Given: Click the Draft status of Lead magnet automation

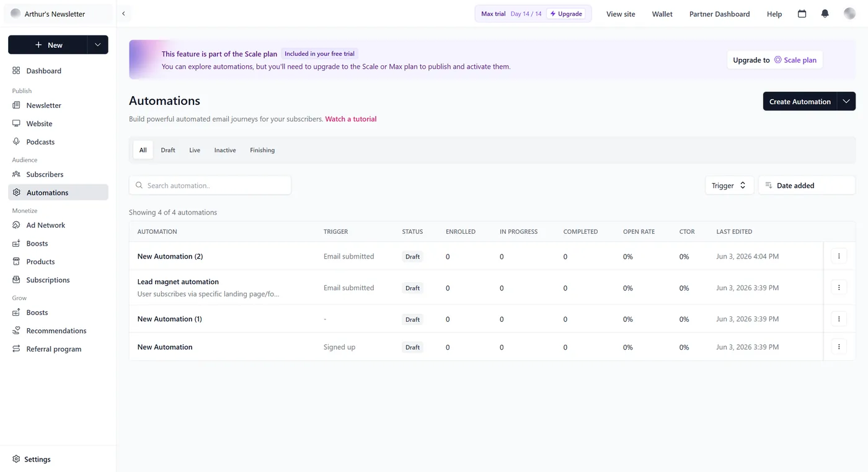Looking at the screenshot, I should coord(412,288).
